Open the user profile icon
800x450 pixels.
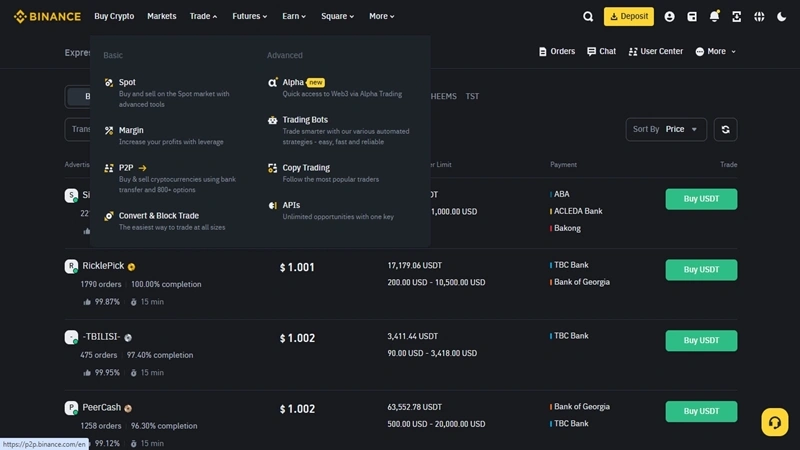pyautogui.click(x=669, y=16)
